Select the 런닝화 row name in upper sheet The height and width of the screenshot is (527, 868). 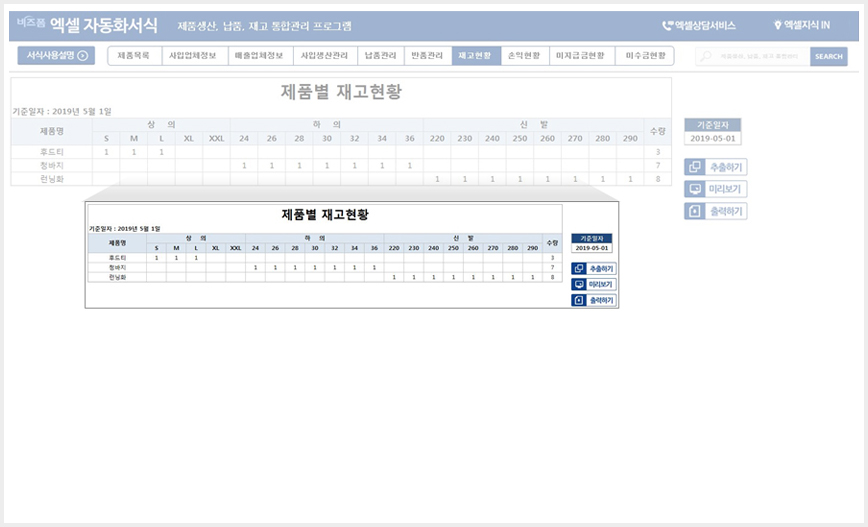tap(51, 179)
